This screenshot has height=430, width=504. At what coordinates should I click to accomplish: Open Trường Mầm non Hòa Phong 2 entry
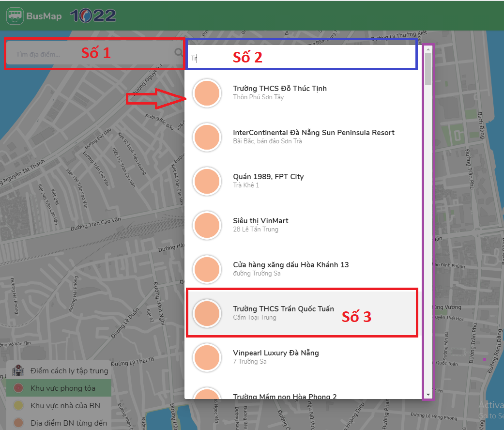pyautogui.click(x=285, y=396)
